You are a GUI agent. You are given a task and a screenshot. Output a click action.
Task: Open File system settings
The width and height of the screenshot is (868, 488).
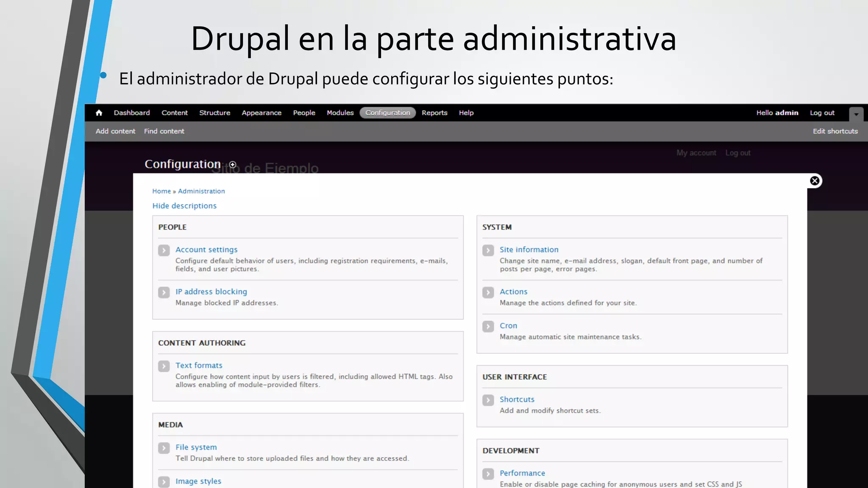pyautogui.click(x=196, y=447)
